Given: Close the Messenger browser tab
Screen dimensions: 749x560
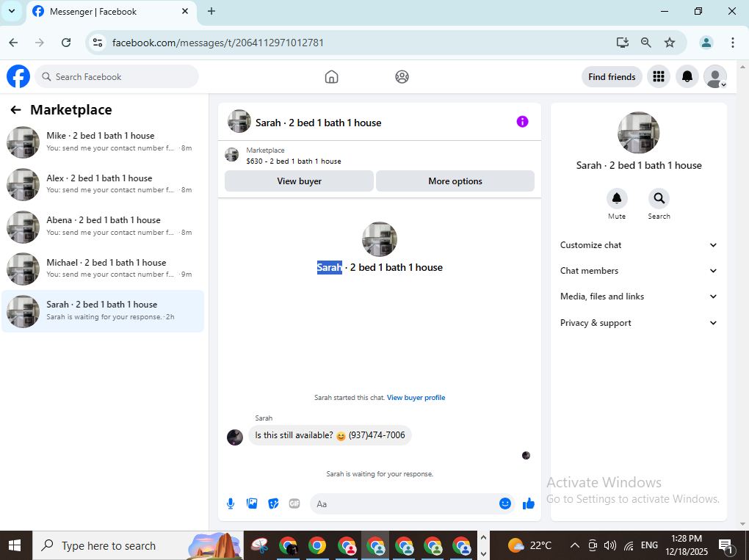Looking at the screenshot, I should click(x=185, y=12).
